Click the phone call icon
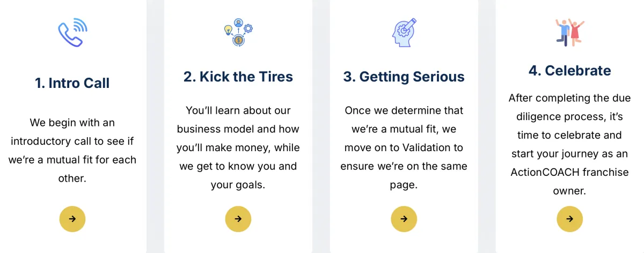This screenshot has height=253, width=644. point(72,32)
